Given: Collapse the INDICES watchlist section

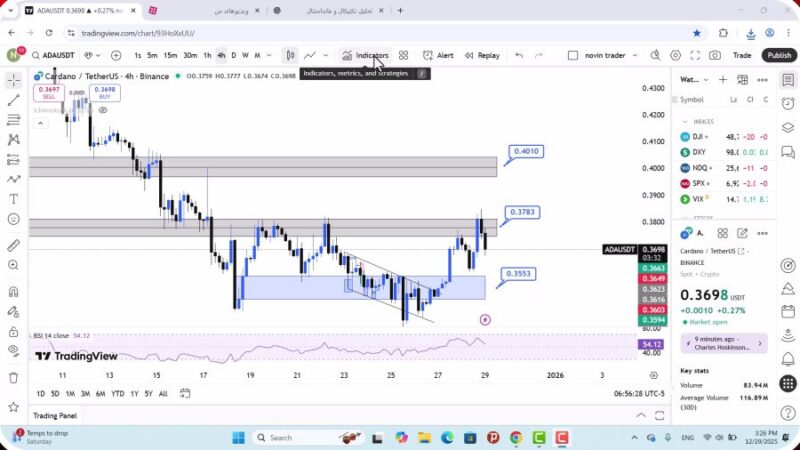Looking at the screenshot, I should point(685,121).
